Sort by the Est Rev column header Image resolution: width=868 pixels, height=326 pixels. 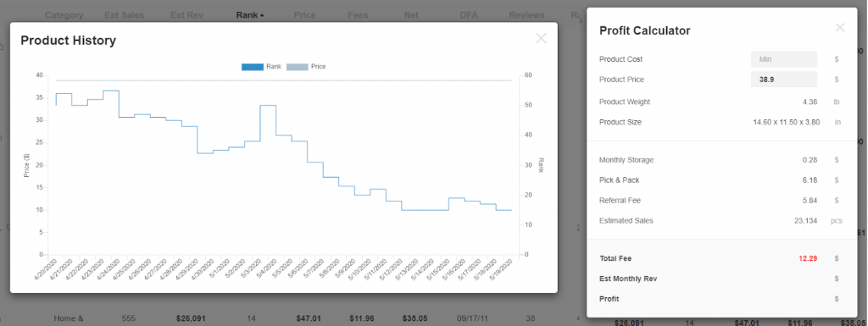[x=186, y=15]
